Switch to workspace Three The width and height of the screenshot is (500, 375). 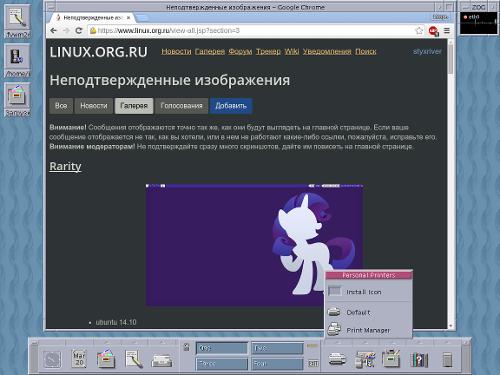coord(222,363)
